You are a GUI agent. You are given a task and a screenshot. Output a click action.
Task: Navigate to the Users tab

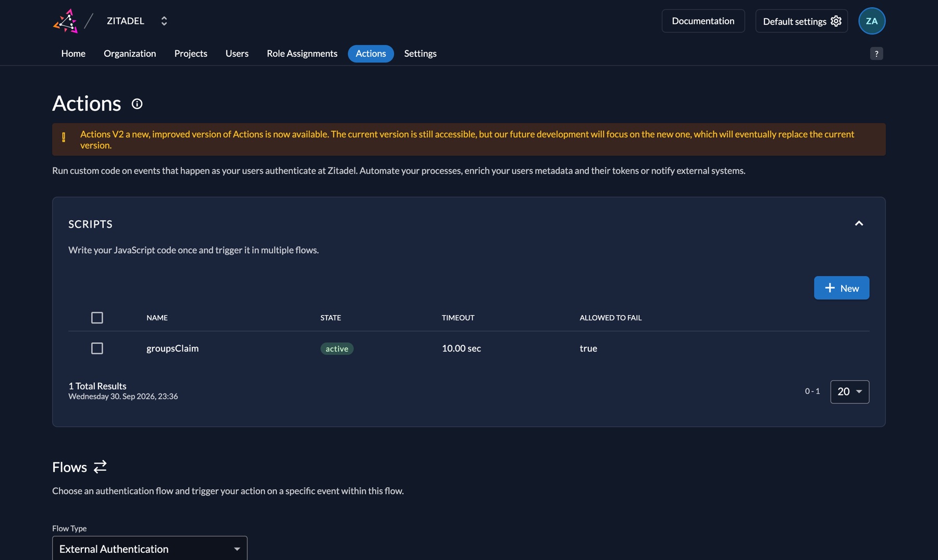(237, 53)
